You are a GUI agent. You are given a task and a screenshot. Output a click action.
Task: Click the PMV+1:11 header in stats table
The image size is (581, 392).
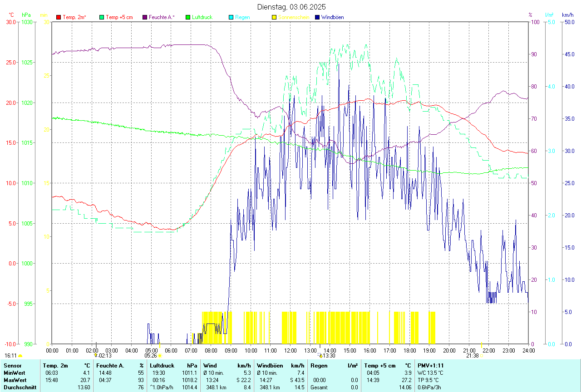[431, 365]
